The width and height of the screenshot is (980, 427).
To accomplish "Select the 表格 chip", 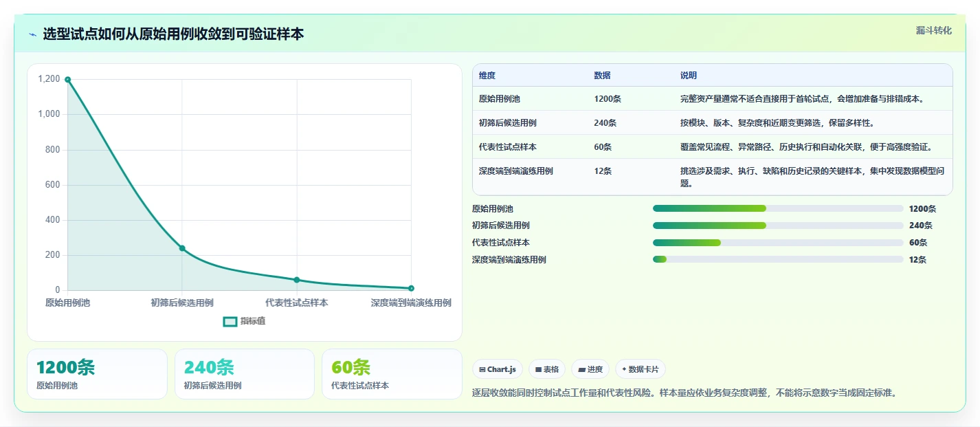I will pos(547,369).
